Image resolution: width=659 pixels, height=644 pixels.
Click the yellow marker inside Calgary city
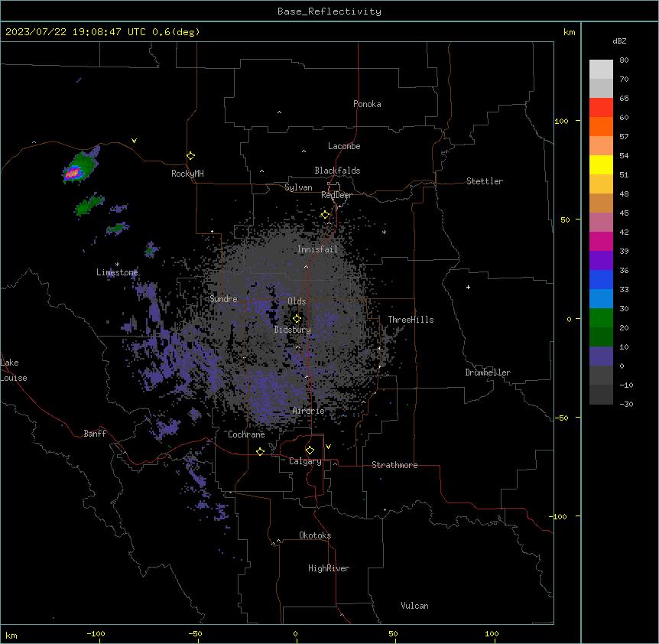pyautogui.click(x=310, y=450)
